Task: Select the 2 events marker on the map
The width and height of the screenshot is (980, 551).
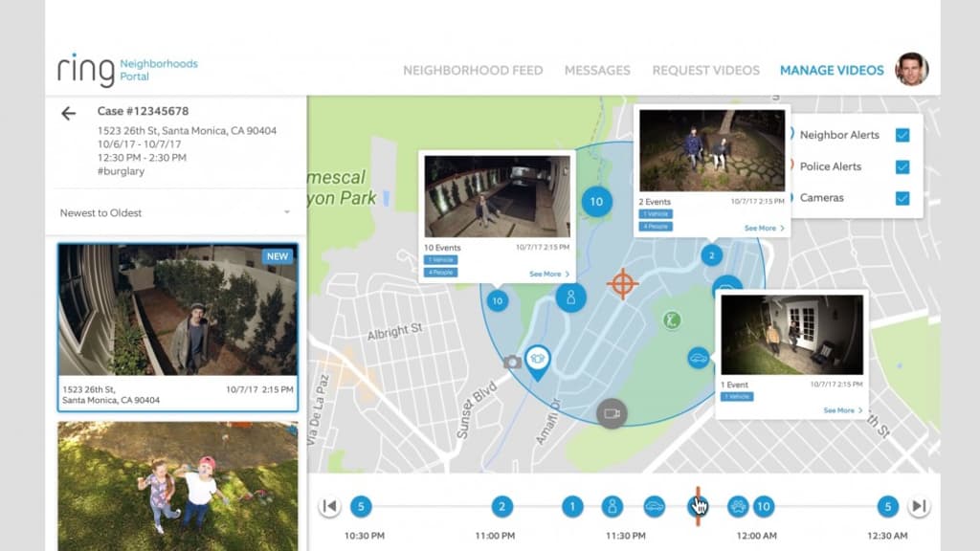Action: click(x=711, y=255)
